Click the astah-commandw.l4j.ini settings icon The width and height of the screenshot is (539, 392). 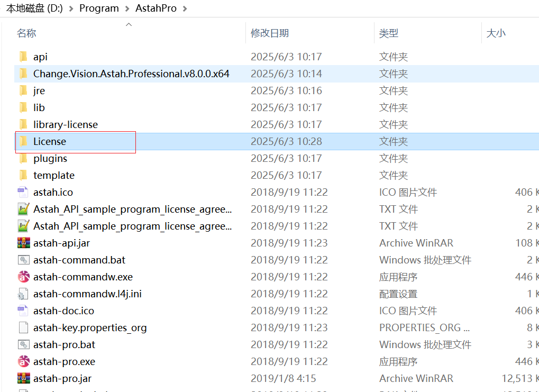point(23,294)
